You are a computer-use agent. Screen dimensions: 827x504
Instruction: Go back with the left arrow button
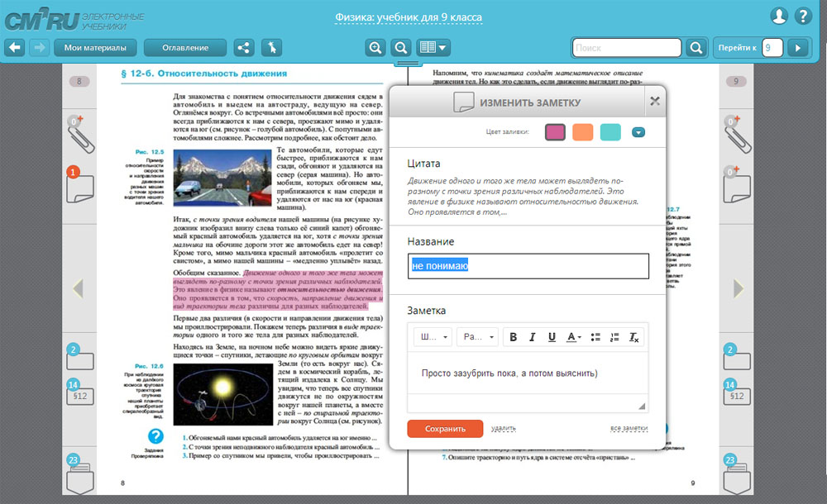pyautogui.click(x=15, y=48)
